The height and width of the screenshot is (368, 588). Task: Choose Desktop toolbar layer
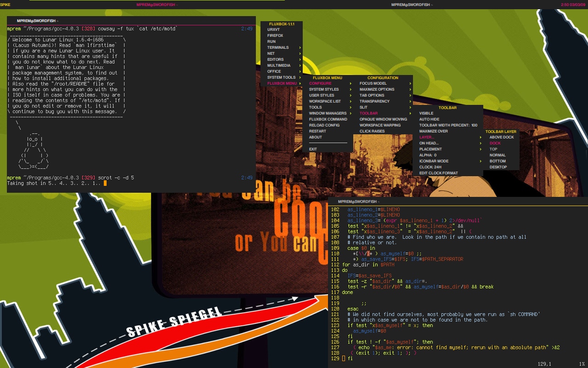click(x=501, y=167)
